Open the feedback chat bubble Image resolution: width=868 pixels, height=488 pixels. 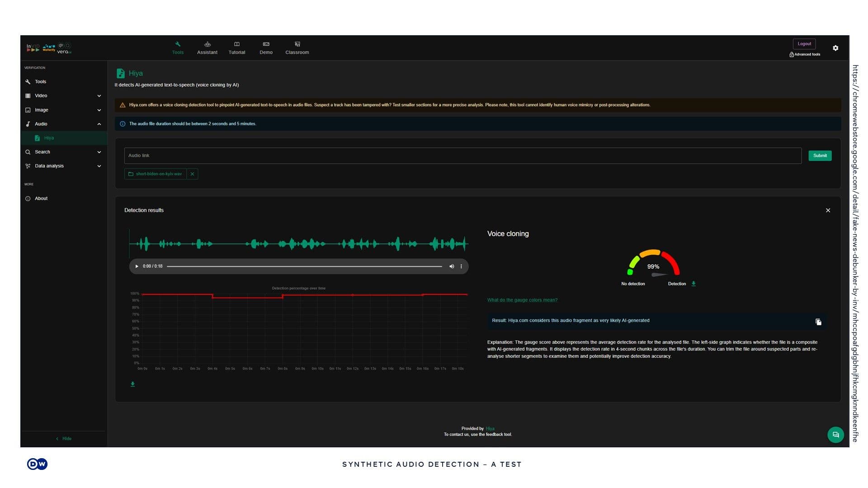[x=835, y=435]
